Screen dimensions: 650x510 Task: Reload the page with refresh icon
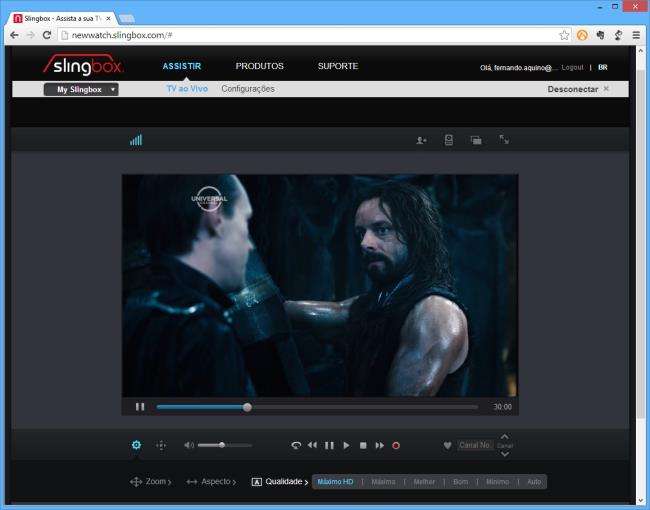pos(47,35)
